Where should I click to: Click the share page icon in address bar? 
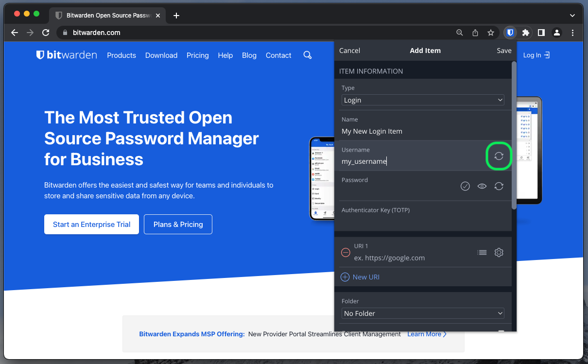[475, 33]
